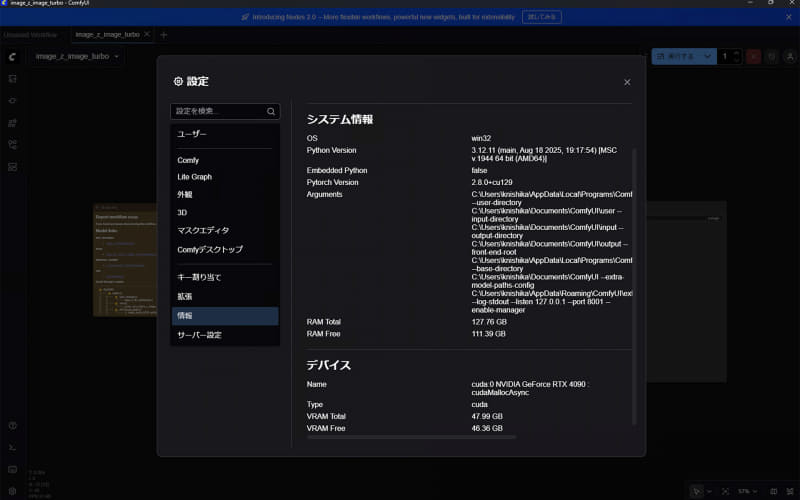Click the manager icon beside cancel button
Image resolution: width=800 pixels, height=500 pixels.
tap(772, 56)
